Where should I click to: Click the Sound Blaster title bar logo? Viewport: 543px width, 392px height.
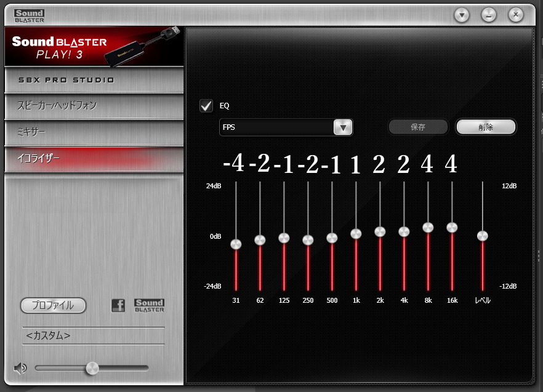30,16
